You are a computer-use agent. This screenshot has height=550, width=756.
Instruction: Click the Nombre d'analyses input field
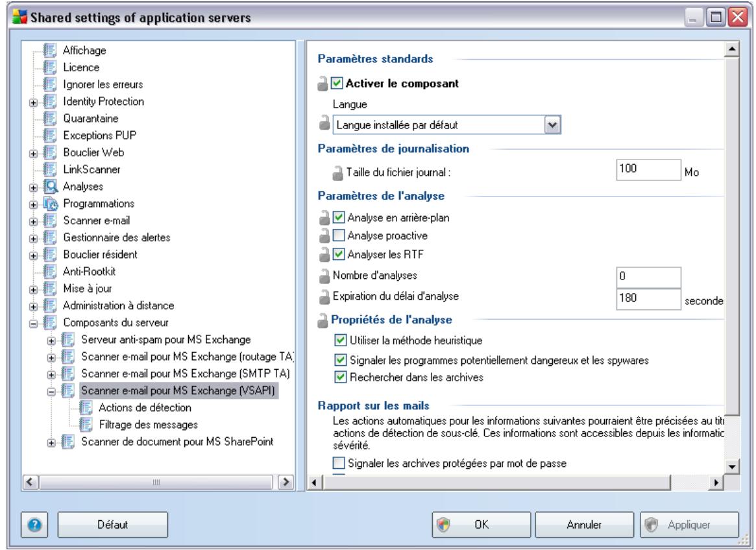(x=648, y=277)
